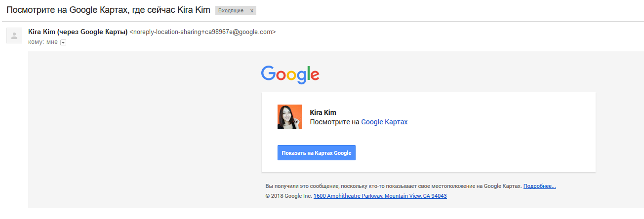Click the Входящие label tag
Image resolution: width=644 pixels, height=219 pixels.
pos(231,10)
